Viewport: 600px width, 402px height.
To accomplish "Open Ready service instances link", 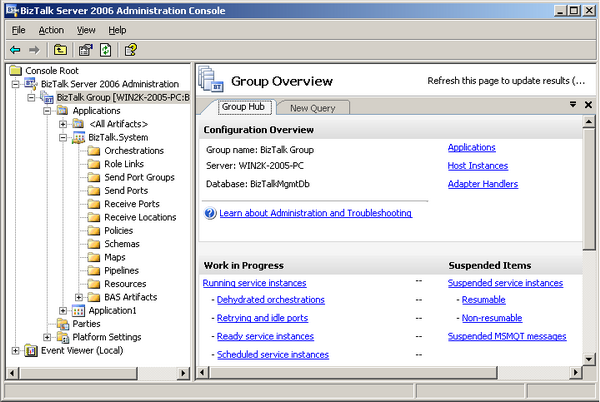I will point(265,337).
